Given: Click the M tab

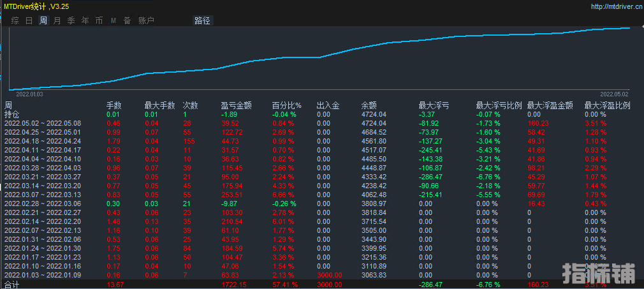Looking at the screenshot, I should pyautogui.click(x=113, y=20).
